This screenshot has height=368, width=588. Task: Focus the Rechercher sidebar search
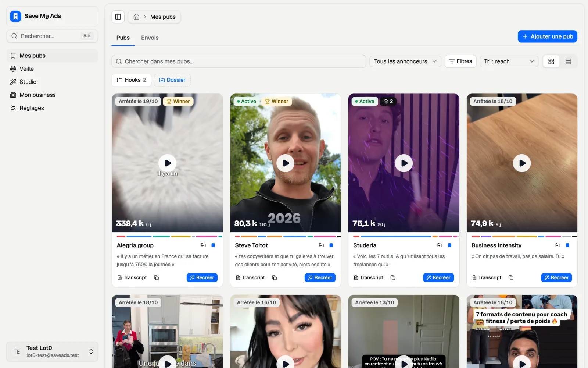point(52,36)
